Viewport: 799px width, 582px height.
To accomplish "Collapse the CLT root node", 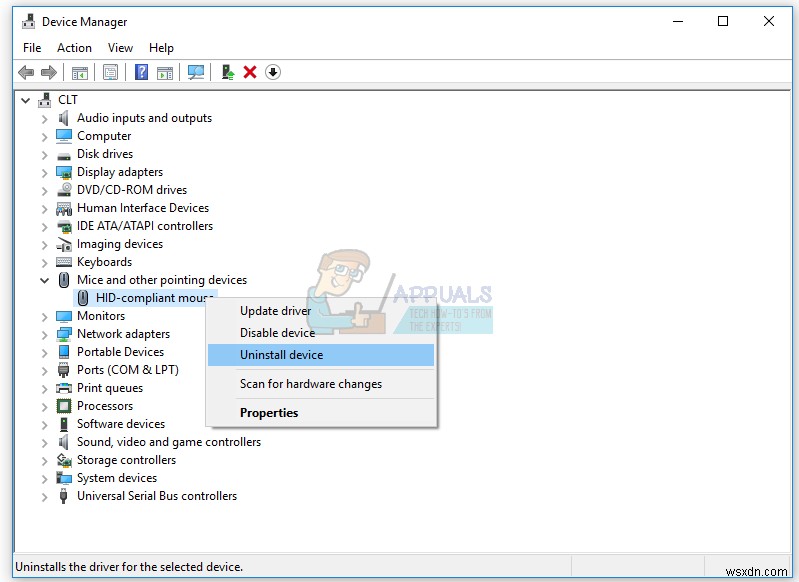I will click(x=25, y=100).
